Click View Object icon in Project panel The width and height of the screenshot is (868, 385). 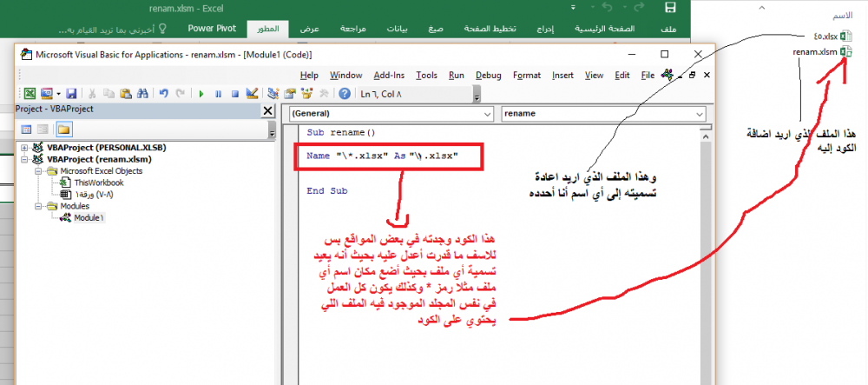tap(43, 129)
